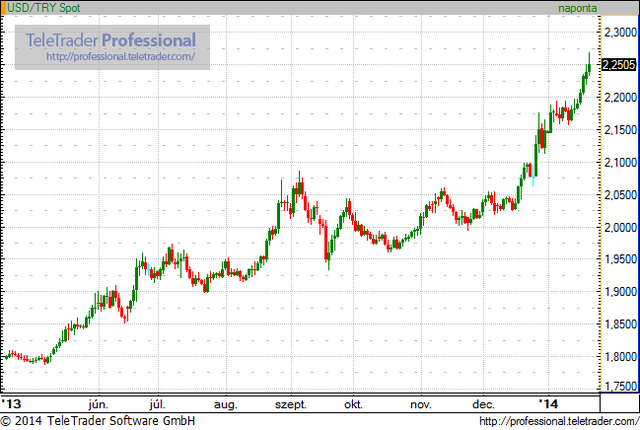
Task: Click the '14 year label on the time axis
Action: (x=548, y=404)
